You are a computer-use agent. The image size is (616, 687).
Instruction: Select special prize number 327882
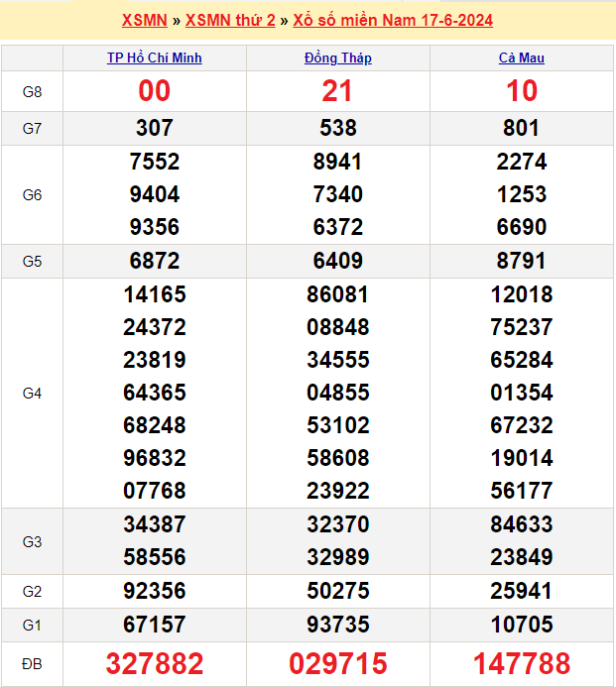(x=155, y=663)
